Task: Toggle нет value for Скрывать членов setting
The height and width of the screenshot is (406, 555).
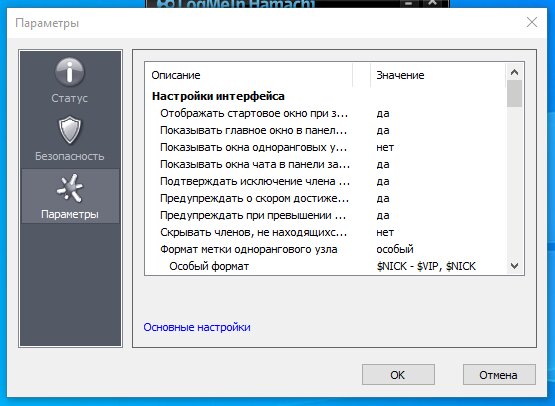Action: (x=385, y=232)
